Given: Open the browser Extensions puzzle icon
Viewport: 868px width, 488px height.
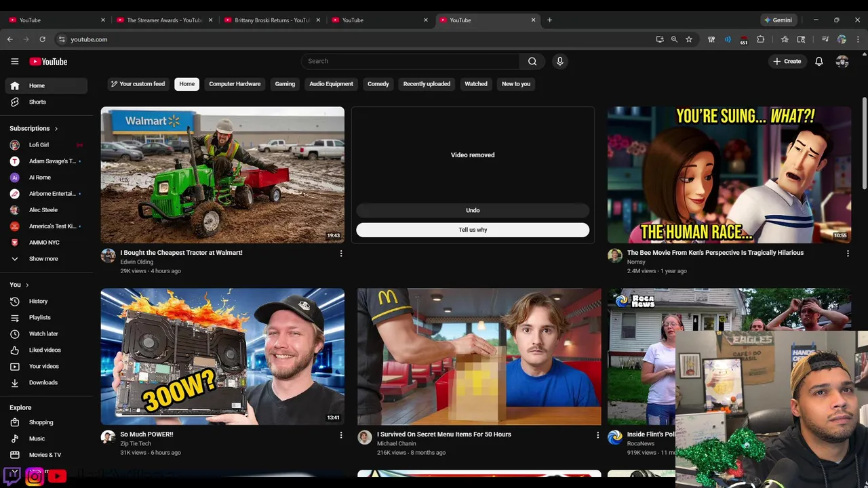Looking at the screenshot, I should pos(760,39).
